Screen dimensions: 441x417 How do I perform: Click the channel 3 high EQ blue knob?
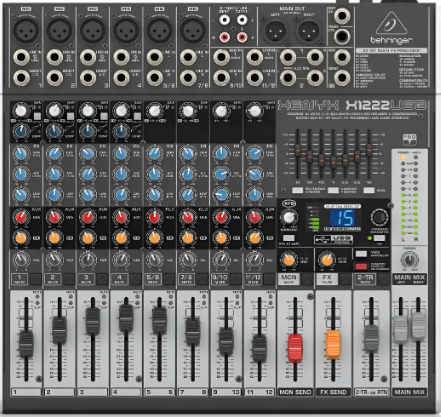coord(88,153)
